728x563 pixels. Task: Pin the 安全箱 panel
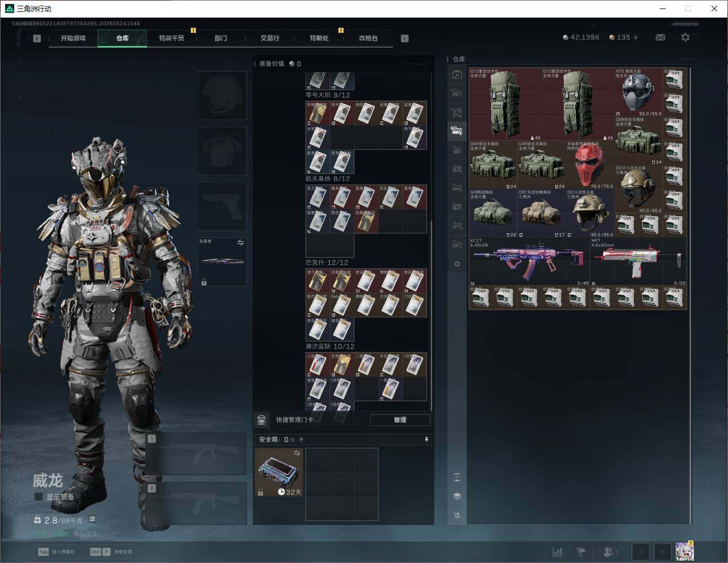point(426,439)
